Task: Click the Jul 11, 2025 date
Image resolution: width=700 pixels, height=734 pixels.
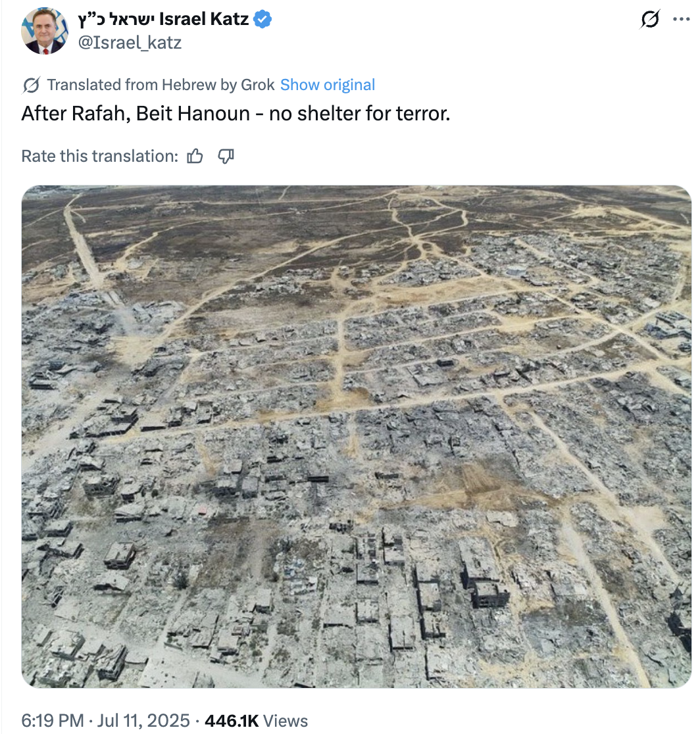Action: [x=143, y=720]
